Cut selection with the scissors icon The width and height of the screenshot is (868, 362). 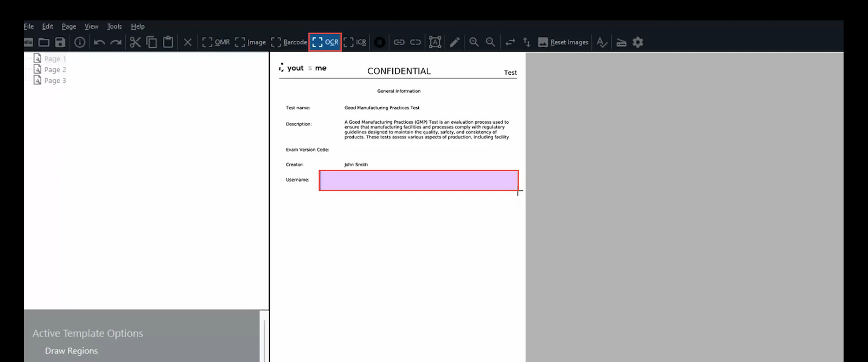click(x=135, y=42)
